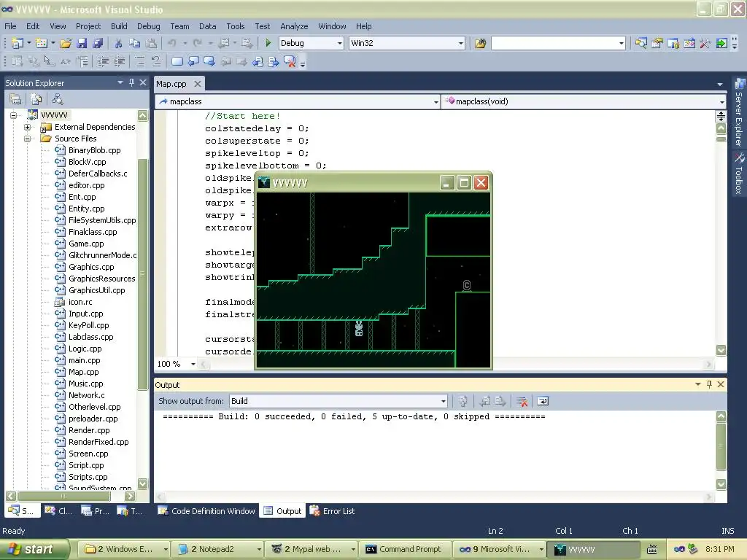
Task: Click the Decrease Indent icon
Action: point(103,61)
